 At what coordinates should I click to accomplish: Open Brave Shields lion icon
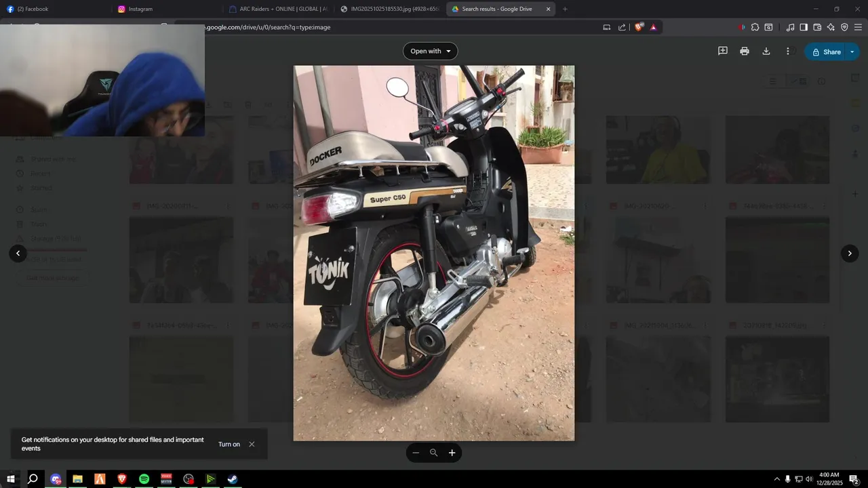(639, 27)
